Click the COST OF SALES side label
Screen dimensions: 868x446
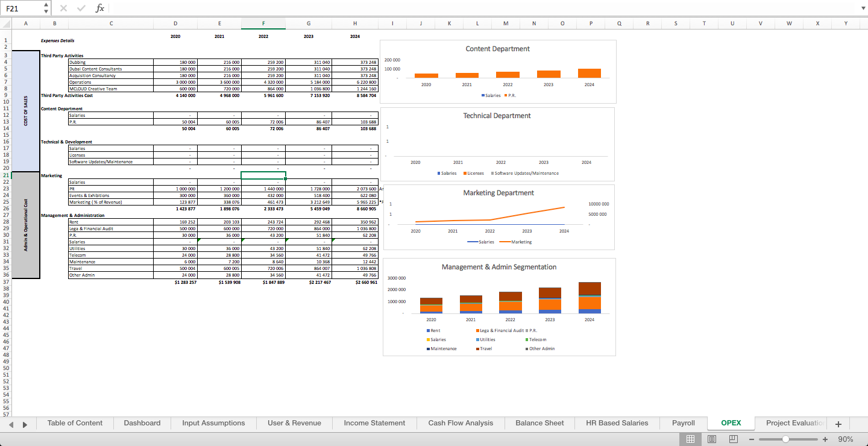point(25,111)
